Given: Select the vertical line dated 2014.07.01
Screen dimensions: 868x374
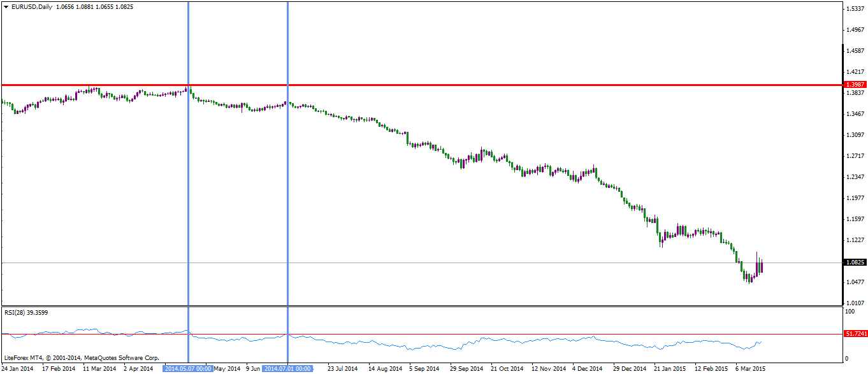Looking at the screenshot, I should [x=288, y=191].
